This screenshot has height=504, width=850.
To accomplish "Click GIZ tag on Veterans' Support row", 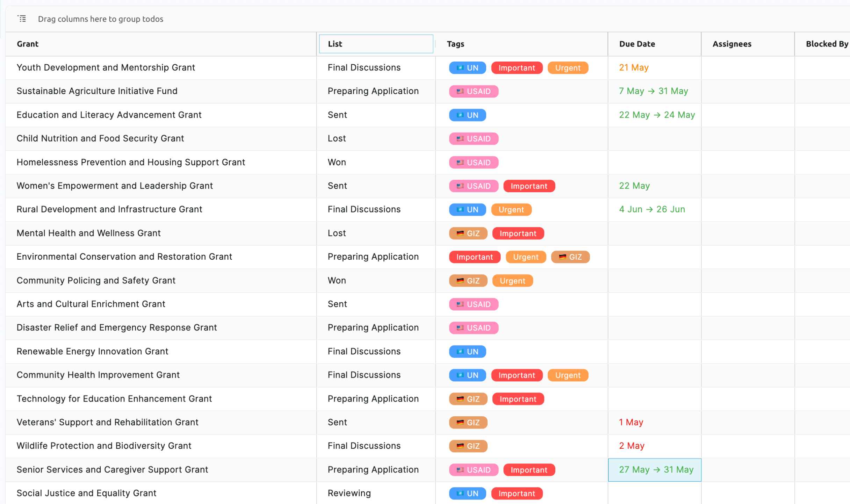I will pos(468,423).
